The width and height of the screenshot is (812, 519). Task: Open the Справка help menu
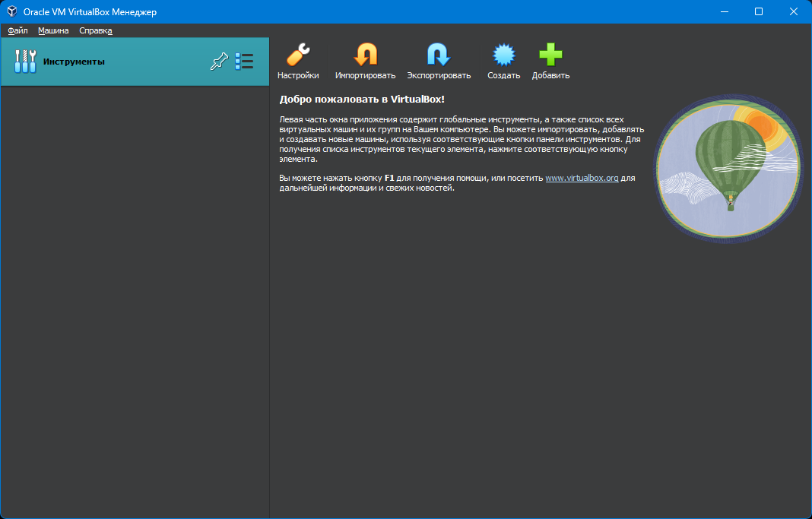pos(96,30)
